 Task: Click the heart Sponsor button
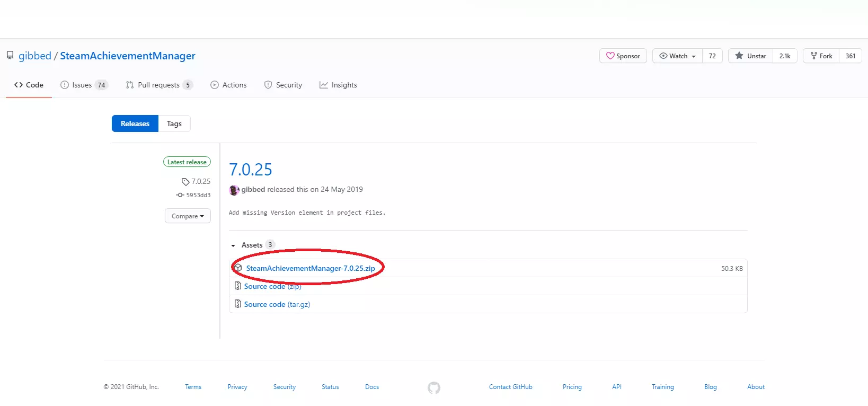623,56
